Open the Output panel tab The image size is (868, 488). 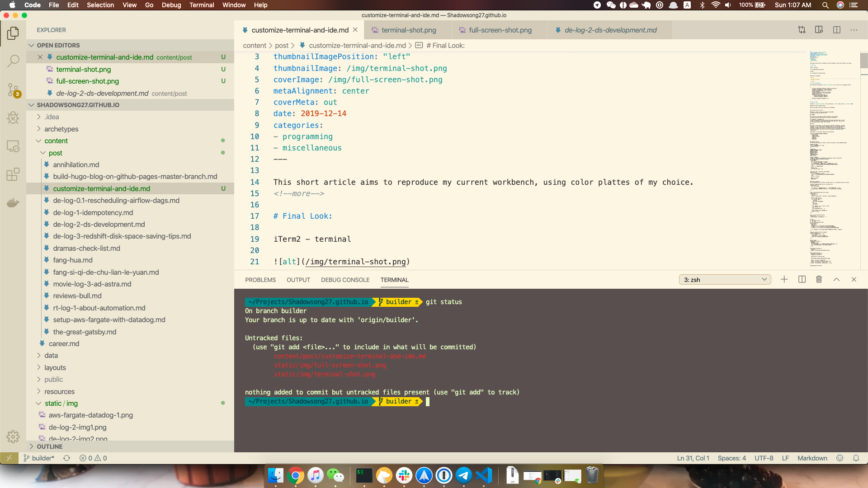(x=298, y=280)
